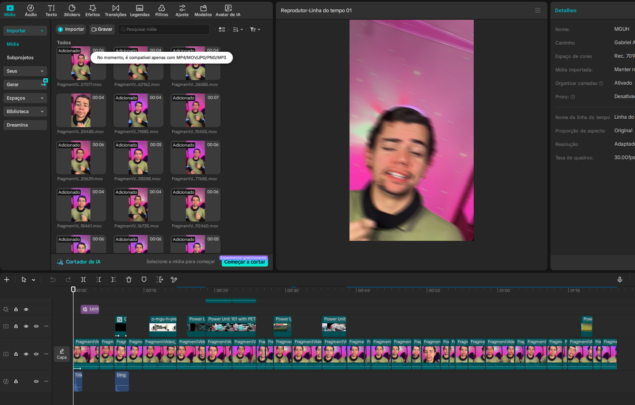Delete left of the playhead

point(98,279)
